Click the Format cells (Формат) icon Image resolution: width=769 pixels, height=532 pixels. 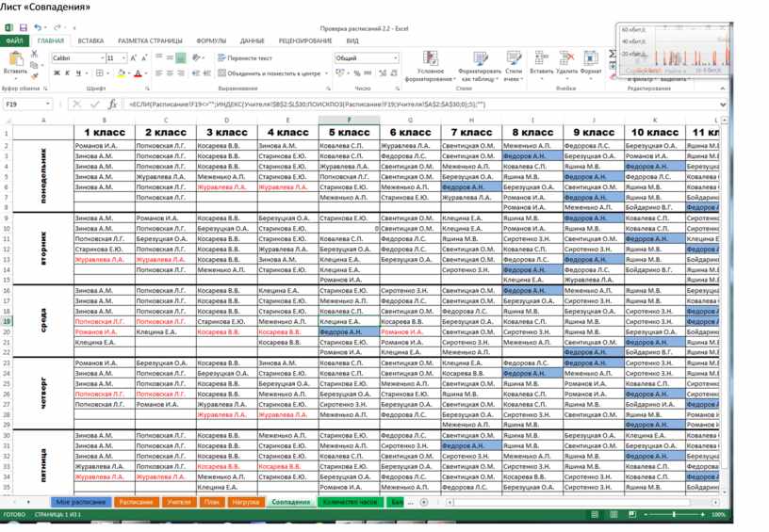click(x=590, y=58)
